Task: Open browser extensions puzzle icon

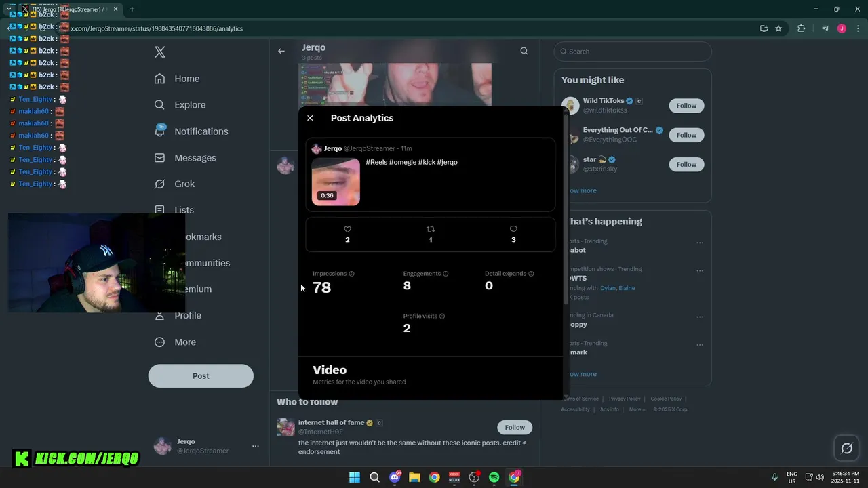Action: click(802, 28)
